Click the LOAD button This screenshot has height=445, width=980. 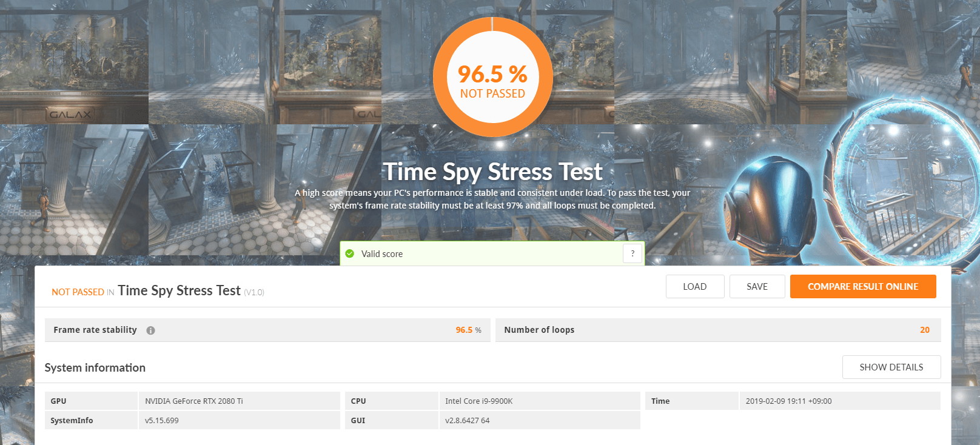tap(695, 287)
